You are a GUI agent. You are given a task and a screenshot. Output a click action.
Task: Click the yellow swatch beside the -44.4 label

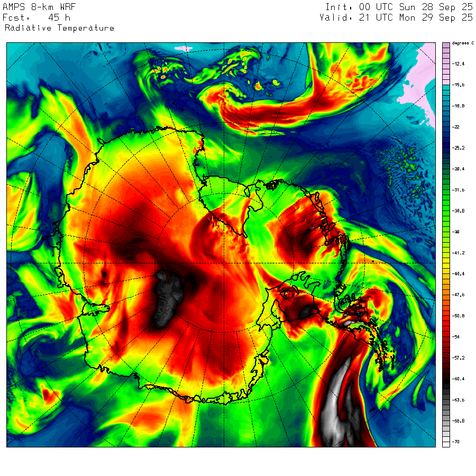click(x=446, y=271)
